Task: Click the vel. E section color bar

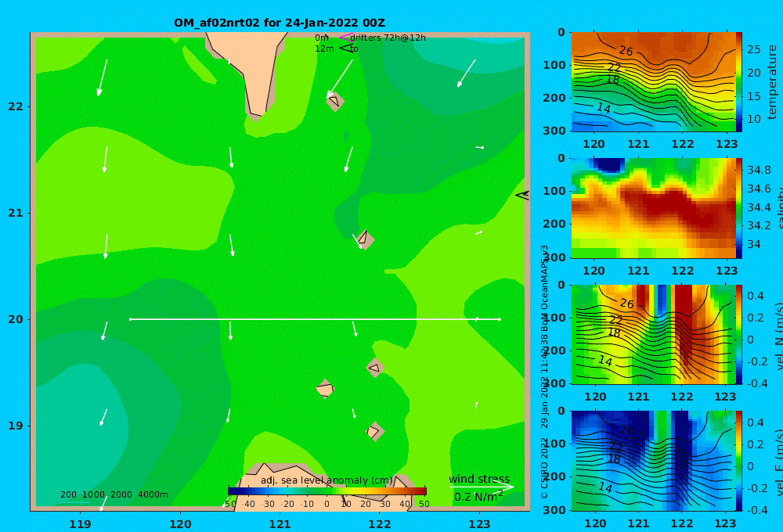Action: pyautogui.click(x=739, y=461)
